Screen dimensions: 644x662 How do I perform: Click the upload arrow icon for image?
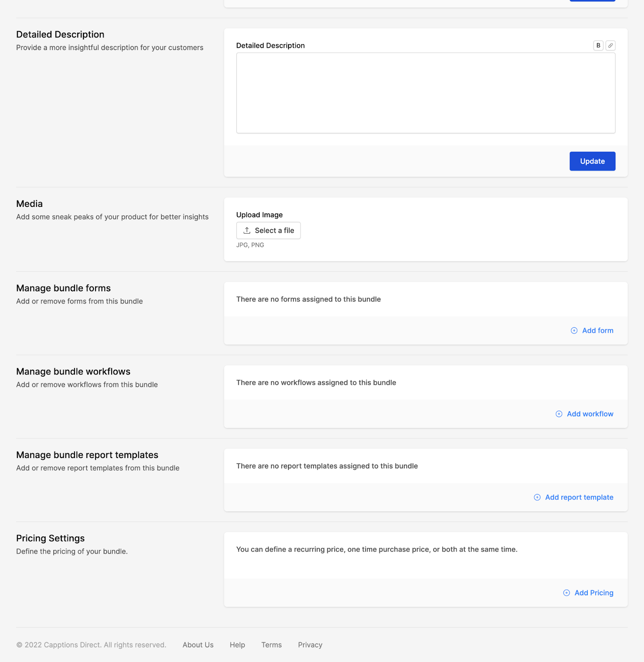(x=247, y=230)
